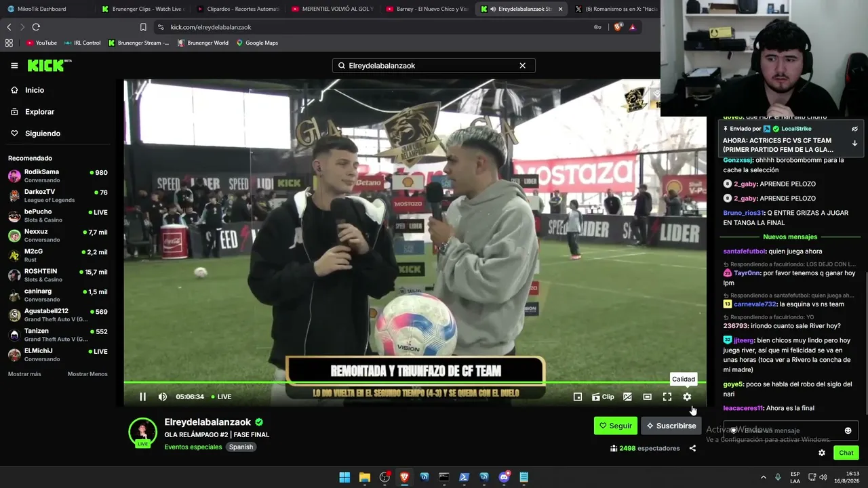Bookmark this page in browser
Viewport: 868px width, 488px height.
click(143, 27)
